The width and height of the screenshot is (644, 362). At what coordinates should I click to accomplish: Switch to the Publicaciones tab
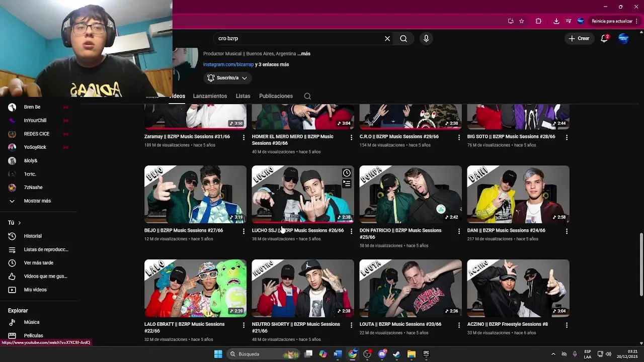(x=276, y=96)
